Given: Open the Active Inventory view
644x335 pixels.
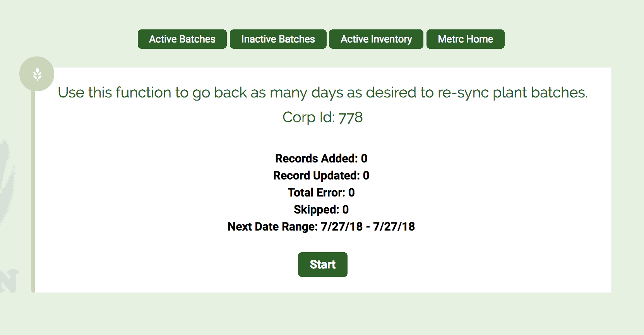Looking at the screenshot, I should 376,39.
